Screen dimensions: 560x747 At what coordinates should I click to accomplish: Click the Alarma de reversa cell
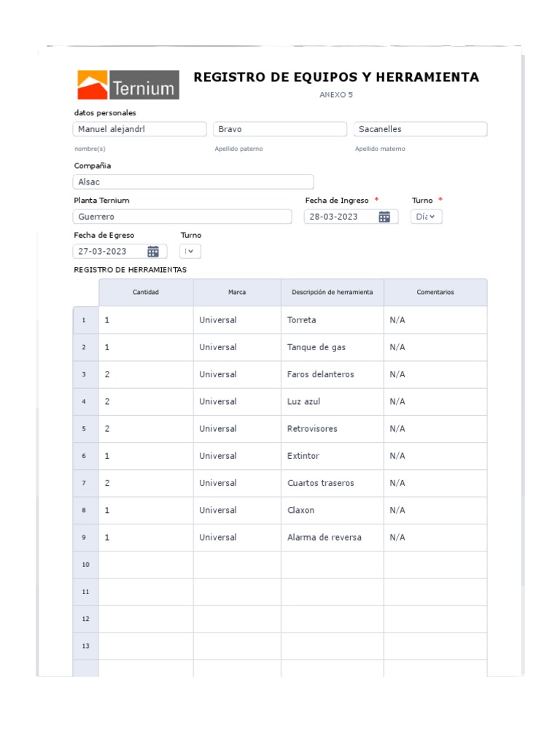click(x=332, y=538)
